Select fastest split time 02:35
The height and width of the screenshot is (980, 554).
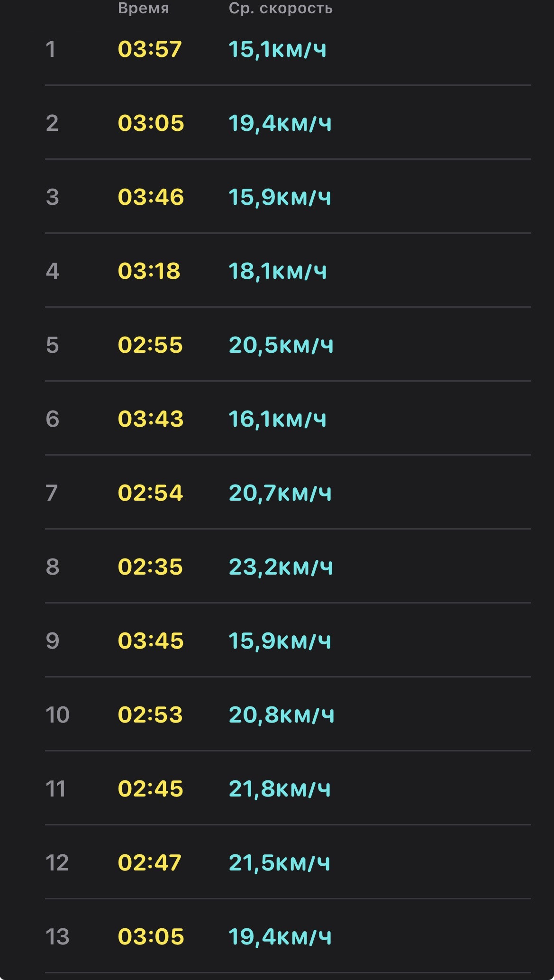150,567
